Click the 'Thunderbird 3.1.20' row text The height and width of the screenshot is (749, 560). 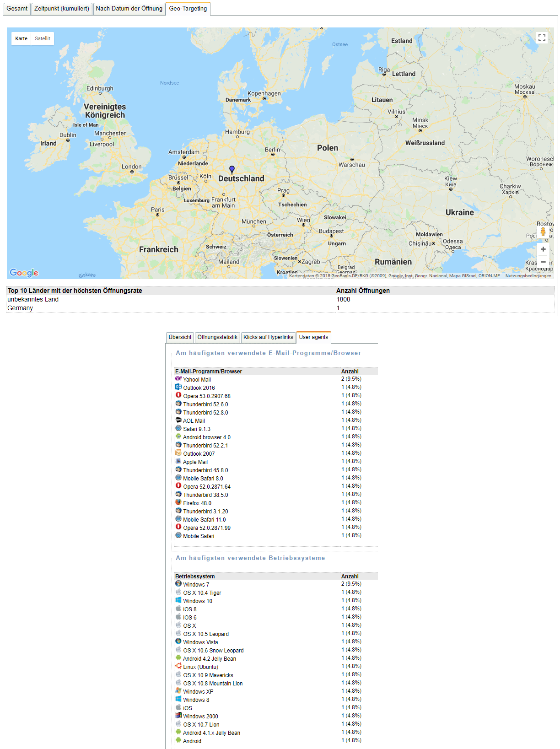pyautogui.click(x=205, y=512)
